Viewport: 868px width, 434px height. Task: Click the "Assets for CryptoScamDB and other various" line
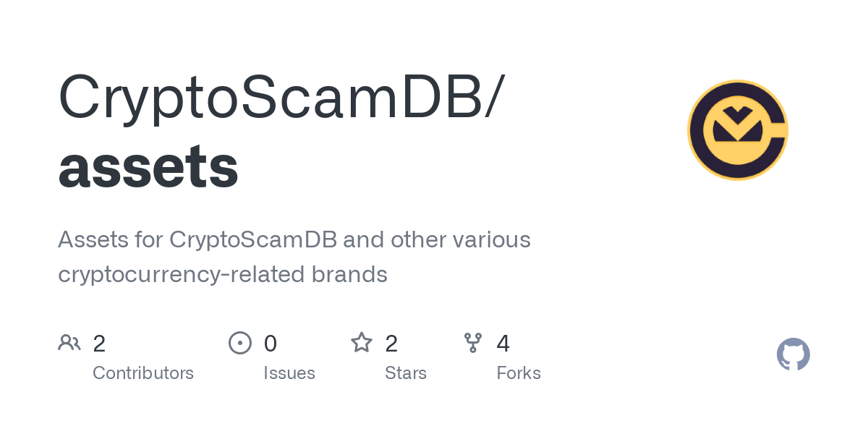(294, 239)
